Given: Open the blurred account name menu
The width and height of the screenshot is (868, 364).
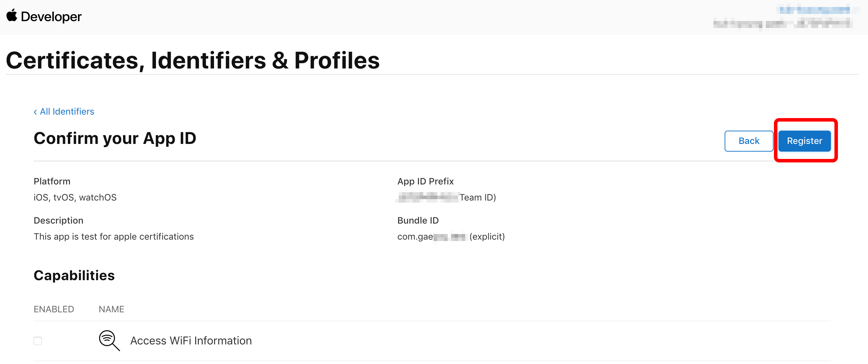Looking at the screenshot, I should coord(814,10).
